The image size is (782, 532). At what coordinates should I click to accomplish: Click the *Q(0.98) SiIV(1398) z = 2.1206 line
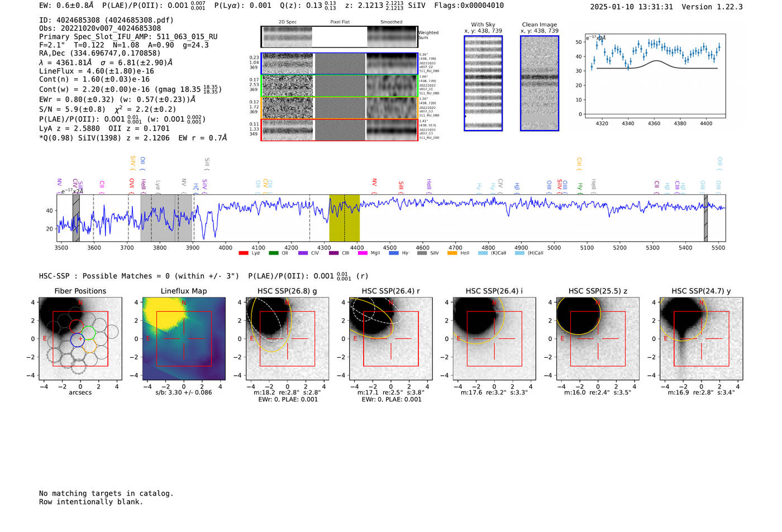coord(133,138)
